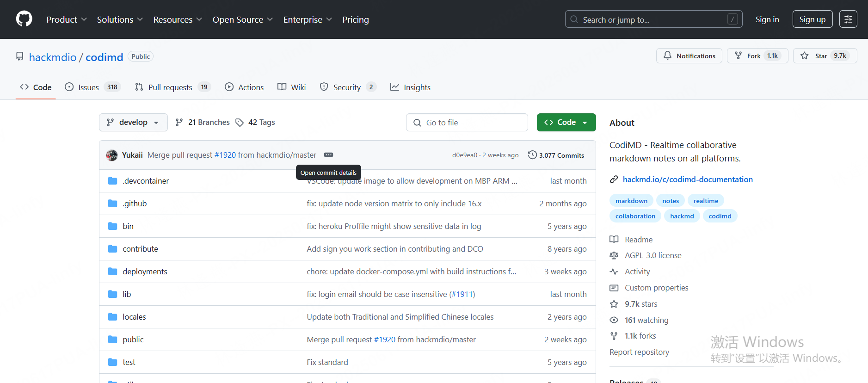Screen dimensions: 868x383
Task: View 3,077 Commits history
Action: pyautogui.click(x=556, y=155)
